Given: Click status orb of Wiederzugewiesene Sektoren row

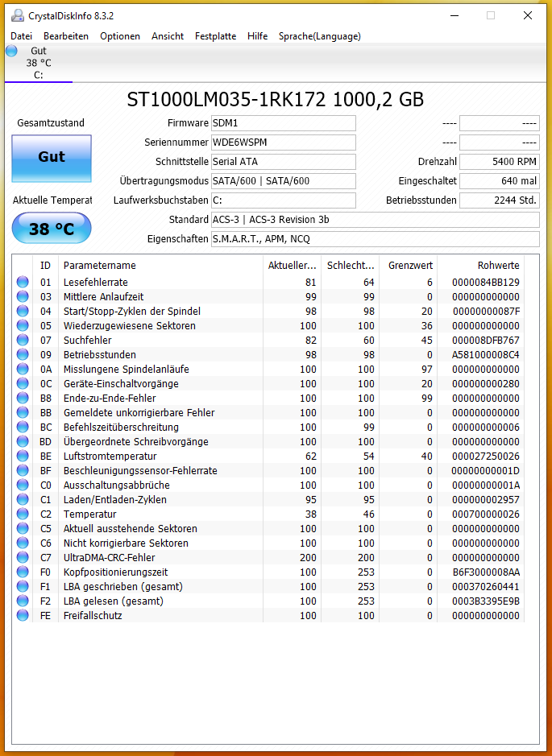Looking at the screenshot, I should [23, 325].
